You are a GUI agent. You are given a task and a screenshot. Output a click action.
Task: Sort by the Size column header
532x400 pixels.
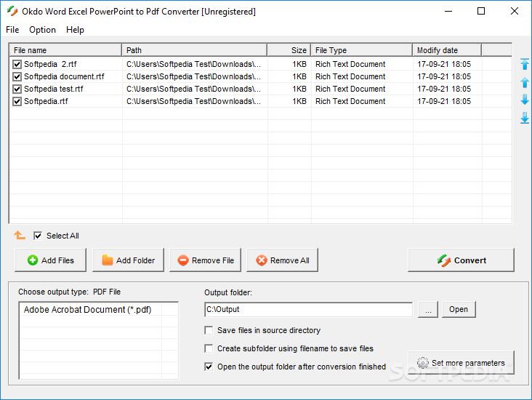click(289, 50)
